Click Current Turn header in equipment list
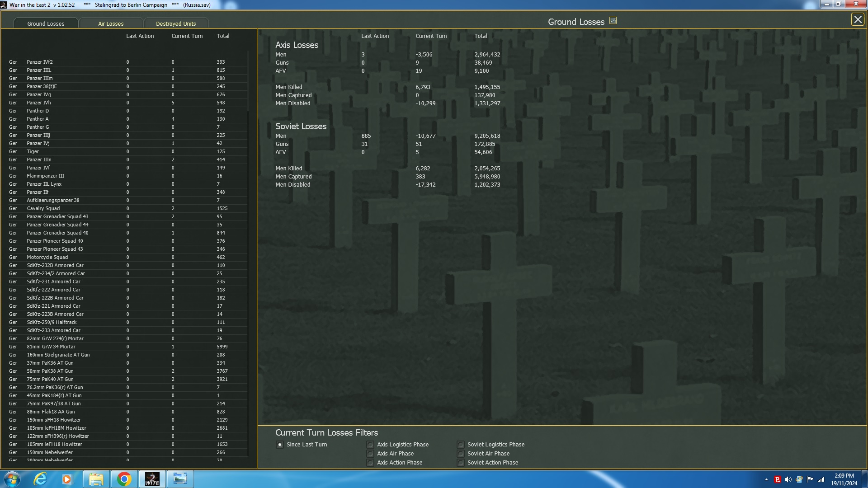Screen dimensions: 868x488 tap(187, 36)
